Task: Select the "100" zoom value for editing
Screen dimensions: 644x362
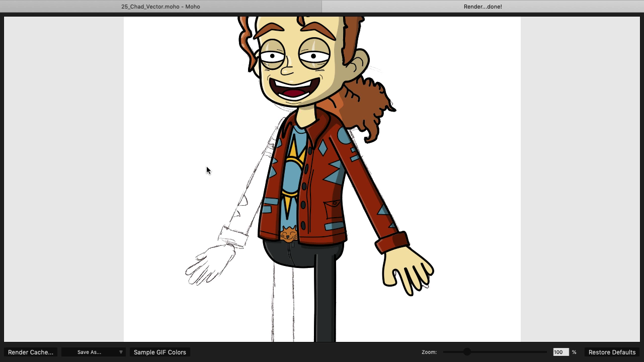Action: (560, 352)
